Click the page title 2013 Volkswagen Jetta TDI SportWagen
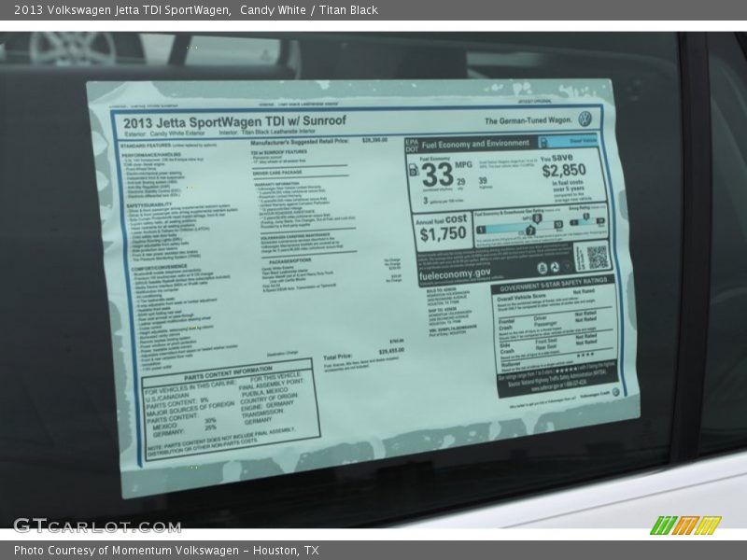The width and height of the screenshot is (747, 560). (120, 9)
